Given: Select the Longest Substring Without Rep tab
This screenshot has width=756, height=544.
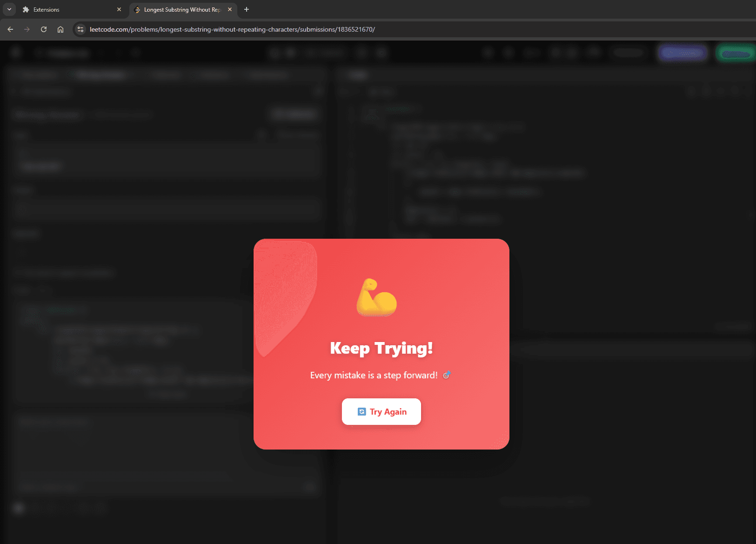Looking at the screenshot, I should point(181,10).
